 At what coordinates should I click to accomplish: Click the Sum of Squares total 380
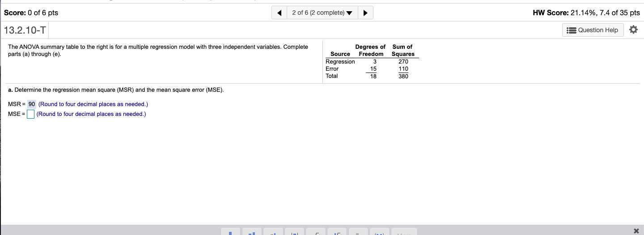click(403, 76)
